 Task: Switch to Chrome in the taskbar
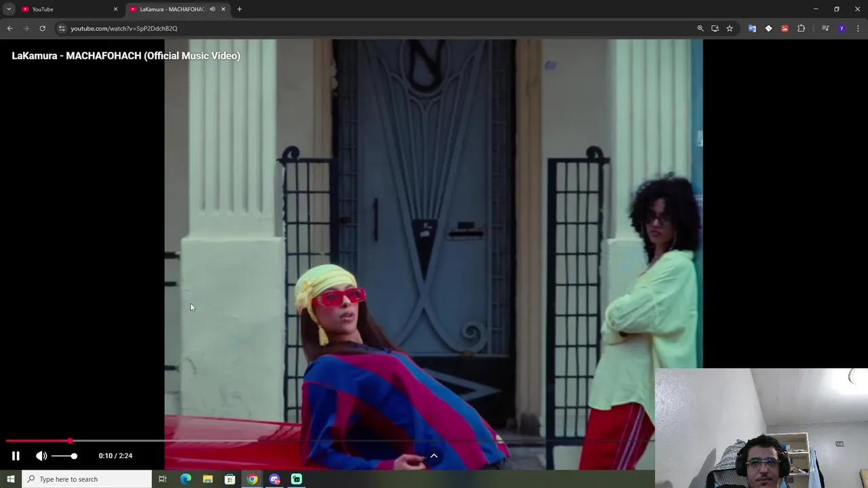coord(252,479)
